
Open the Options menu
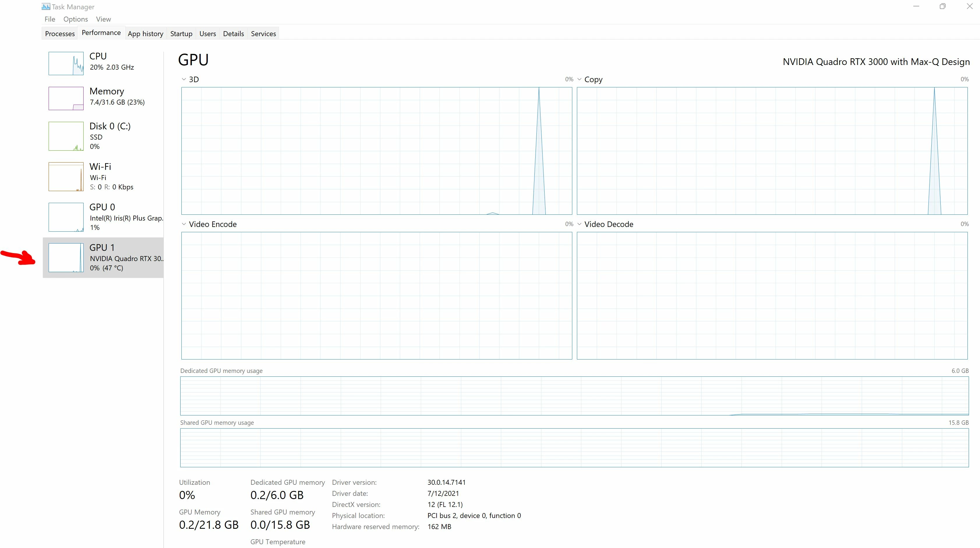click(75, 19)
